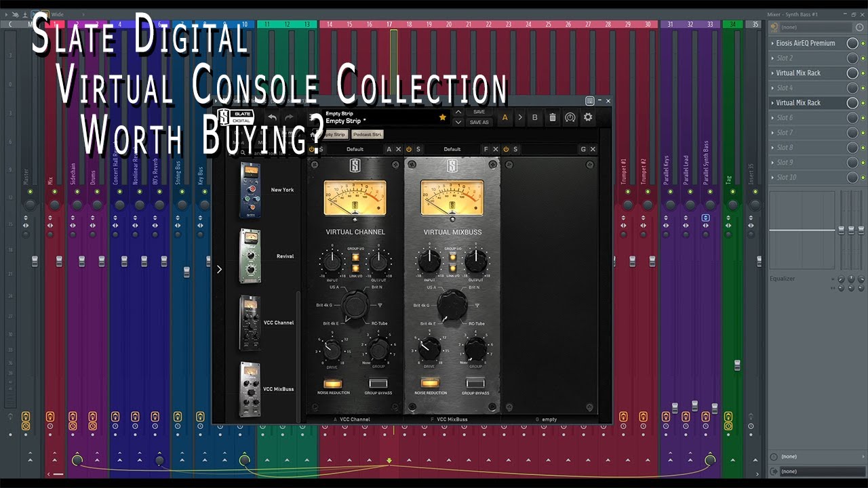Viewport: 868px width, 488px height.
Task: Switch to the Empty Strip tab
Action: (332, 135)
